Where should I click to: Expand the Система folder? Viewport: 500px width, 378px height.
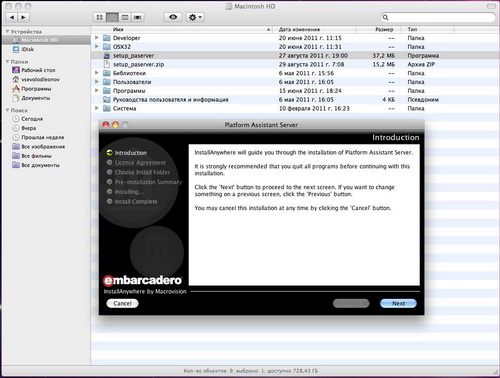coord(97,108)
